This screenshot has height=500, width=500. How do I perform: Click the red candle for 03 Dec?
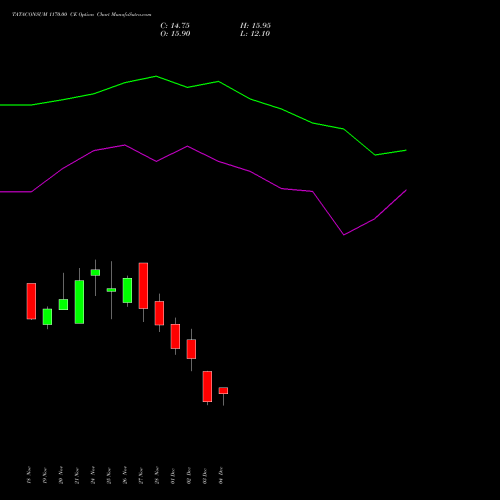tap(207, 386)
